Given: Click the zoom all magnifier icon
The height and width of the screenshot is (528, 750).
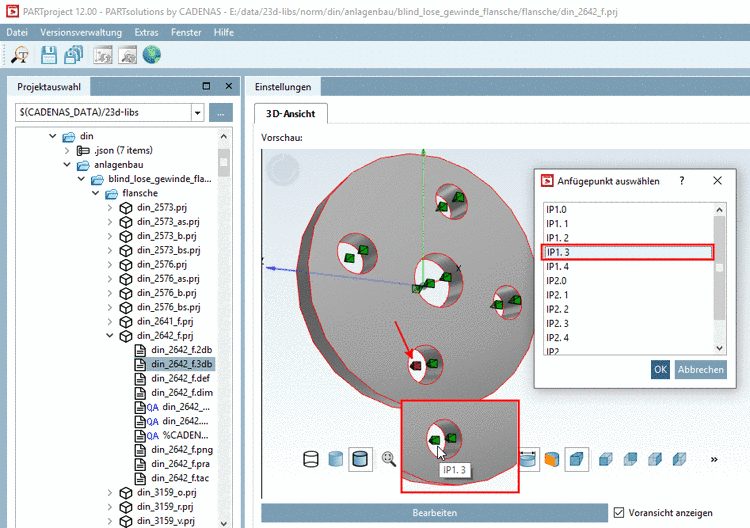Looking at the screenshot, I should click(389, 459).
